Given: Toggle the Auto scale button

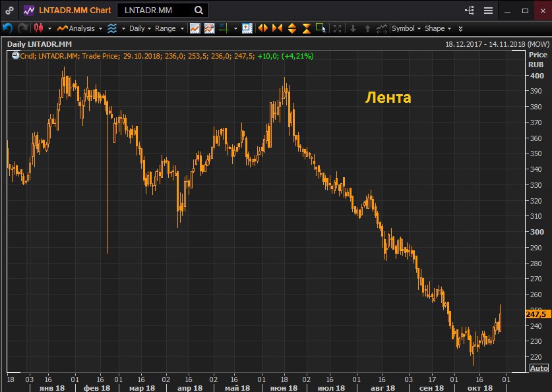Looking at the screenshot, I should tap(539, 368).
